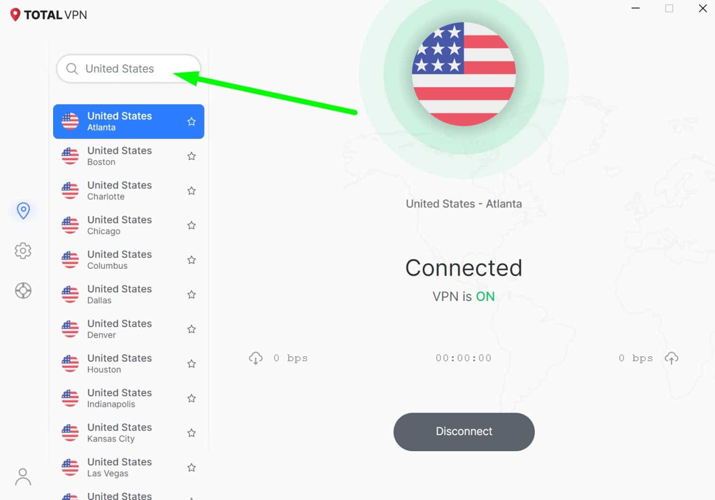
Task: Open the locations pin icon in sidebar
Action: pos(23,211)
